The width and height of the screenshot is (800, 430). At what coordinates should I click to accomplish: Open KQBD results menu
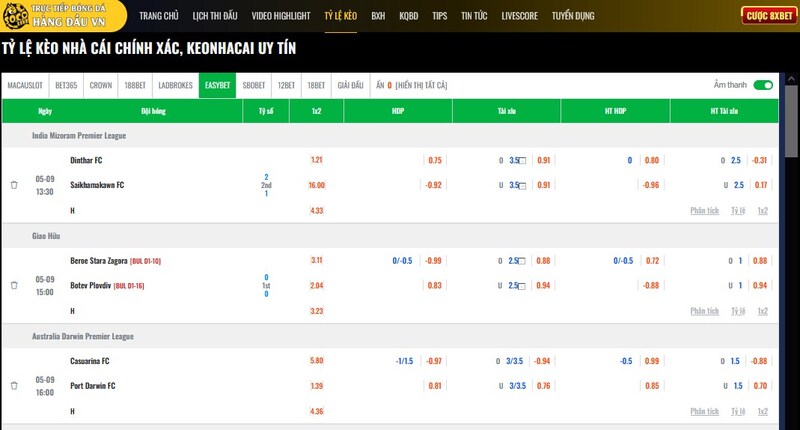tap(409, 16)
